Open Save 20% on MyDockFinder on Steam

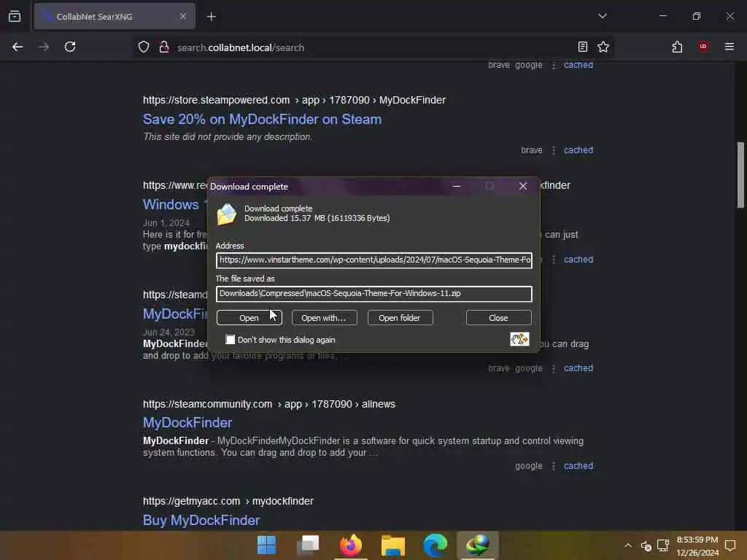[x=262, y=119]
